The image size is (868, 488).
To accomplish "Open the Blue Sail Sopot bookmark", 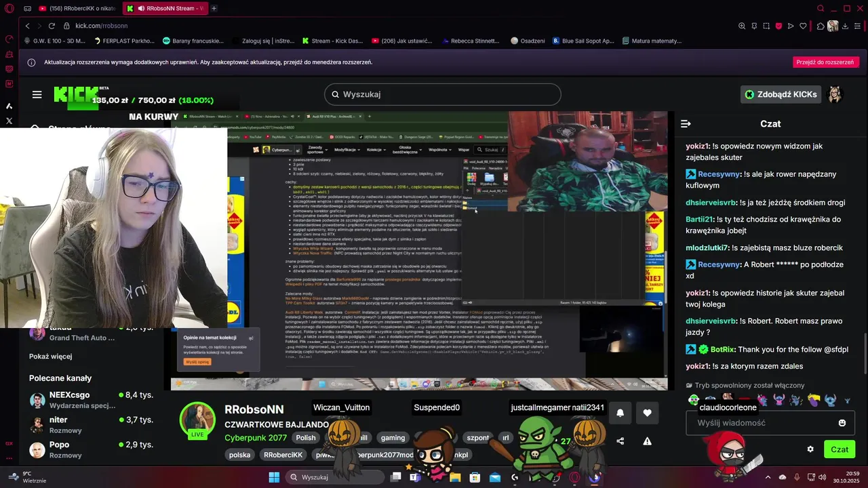I will pos(583,41).
